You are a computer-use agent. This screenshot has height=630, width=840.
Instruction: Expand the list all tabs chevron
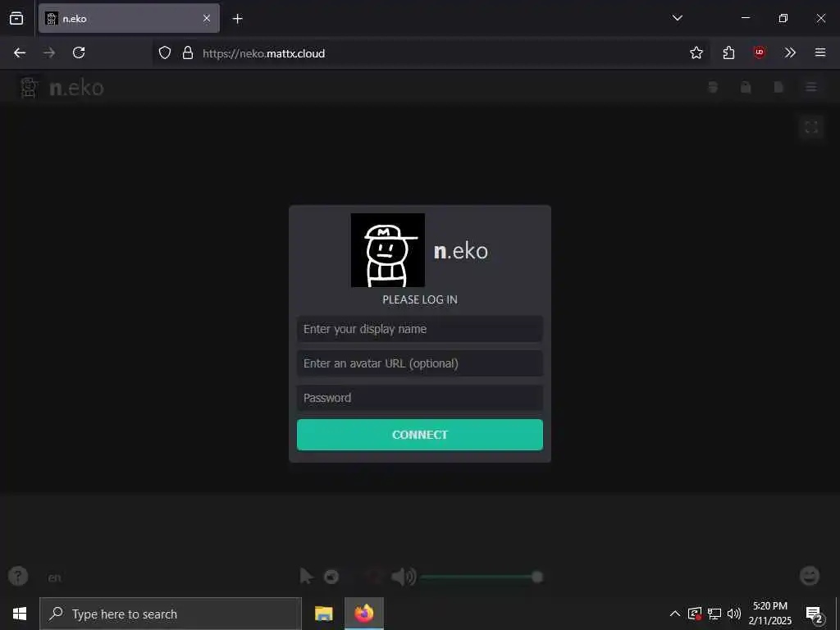tap(677, 18)
